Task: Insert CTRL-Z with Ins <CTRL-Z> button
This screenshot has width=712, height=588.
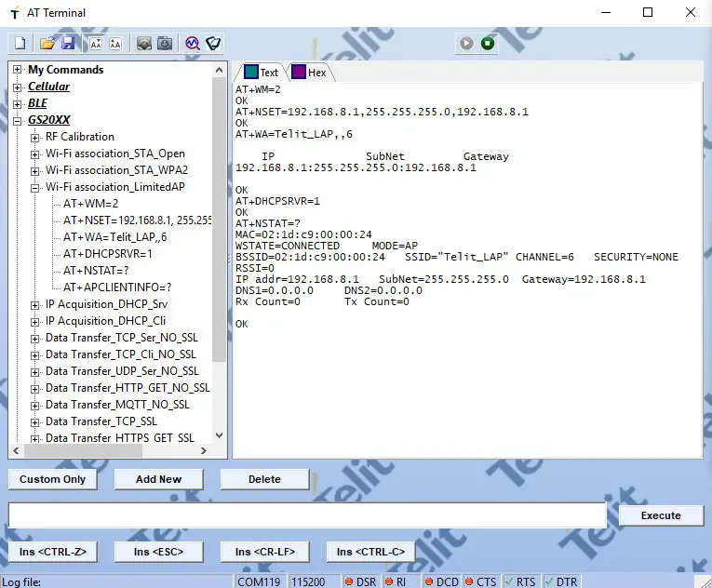Action: click(53, 552)
